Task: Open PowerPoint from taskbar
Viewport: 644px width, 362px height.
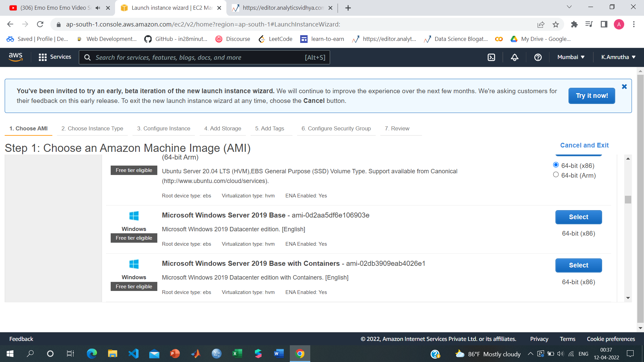Action: pyautogui.click(x=175, y=354)
